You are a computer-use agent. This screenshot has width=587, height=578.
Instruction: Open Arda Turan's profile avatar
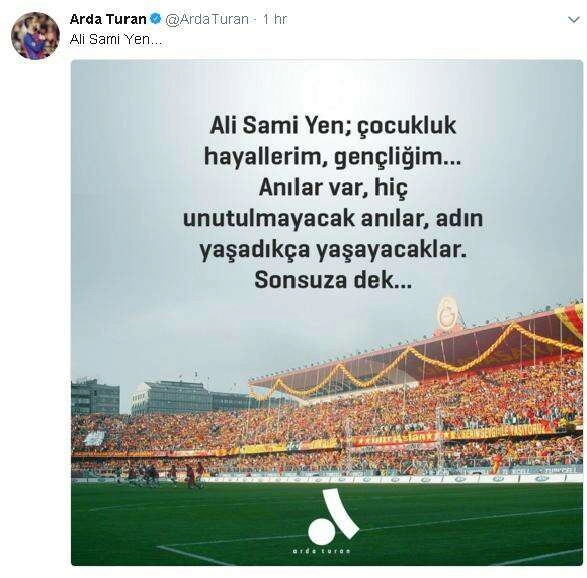click(35, 36)
